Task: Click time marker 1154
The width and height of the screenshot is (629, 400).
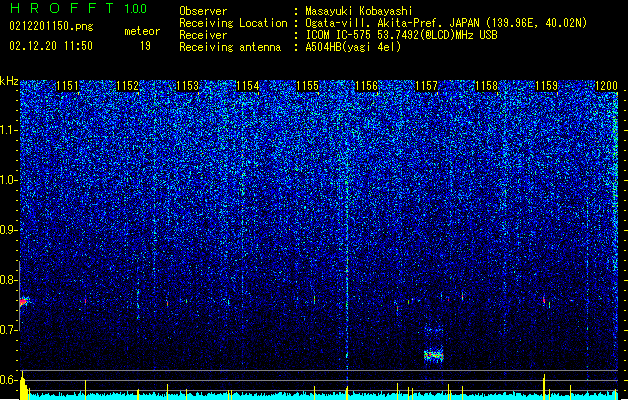Action: (248, 86)
